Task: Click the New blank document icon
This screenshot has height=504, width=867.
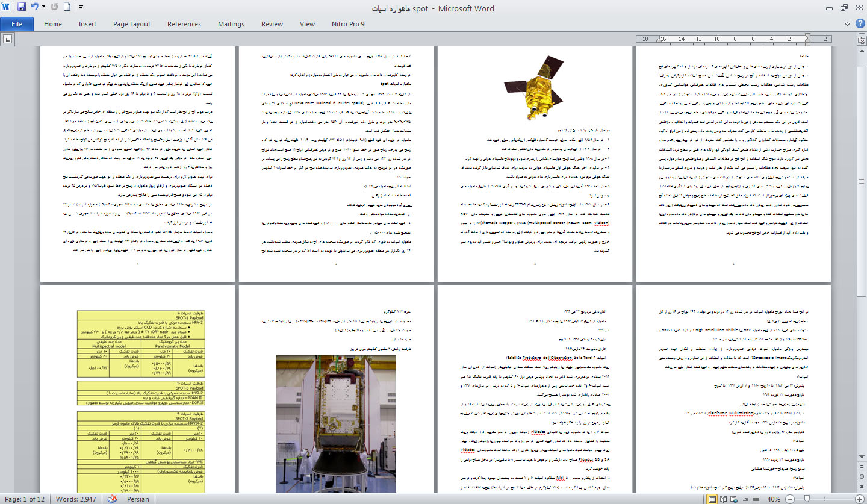Action: coord(67,8)
